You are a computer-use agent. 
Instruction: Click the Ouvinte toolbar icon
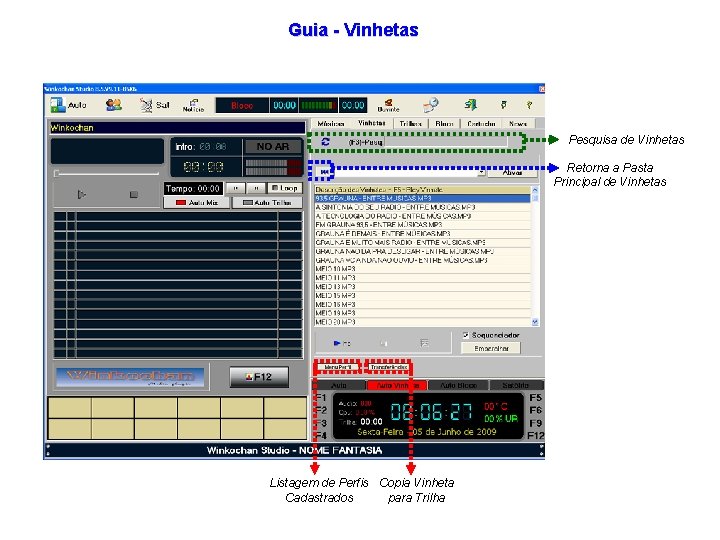388,105
